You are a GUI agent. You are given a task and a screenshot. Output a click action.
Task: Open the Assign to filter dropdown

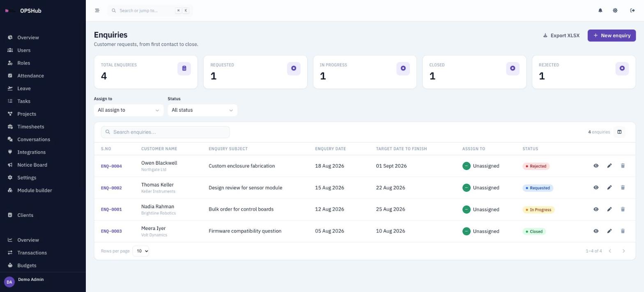[129, 110]
